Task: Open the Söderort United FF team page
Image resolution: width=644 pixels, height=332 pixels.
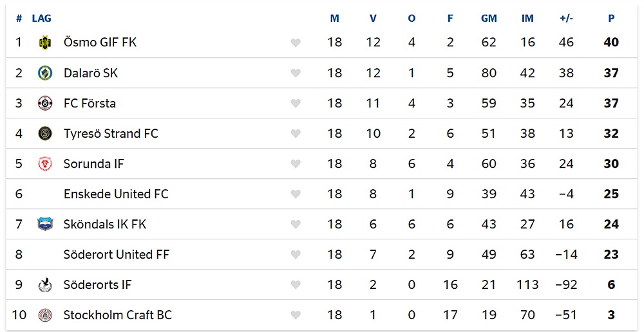Action: point(117,255)
